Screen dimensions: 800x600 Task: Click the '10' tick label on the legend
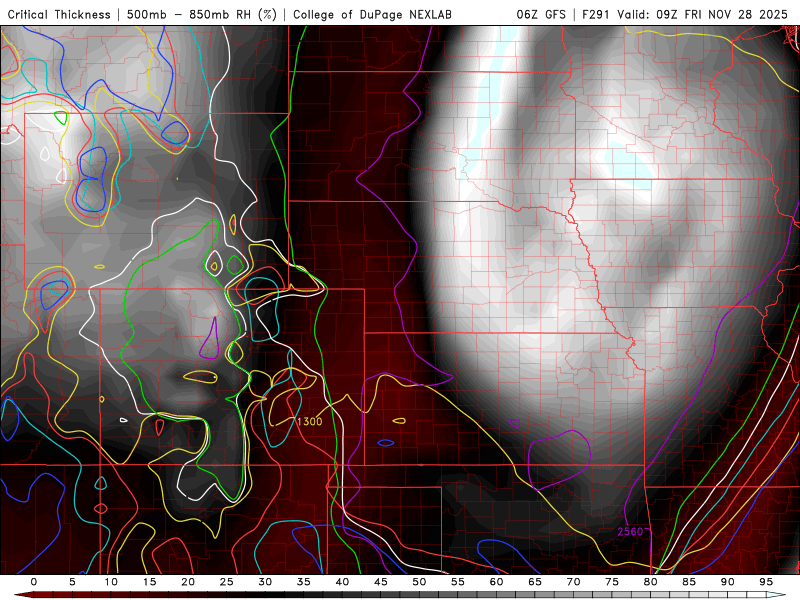pyautogui.click(x=111, y=582)
